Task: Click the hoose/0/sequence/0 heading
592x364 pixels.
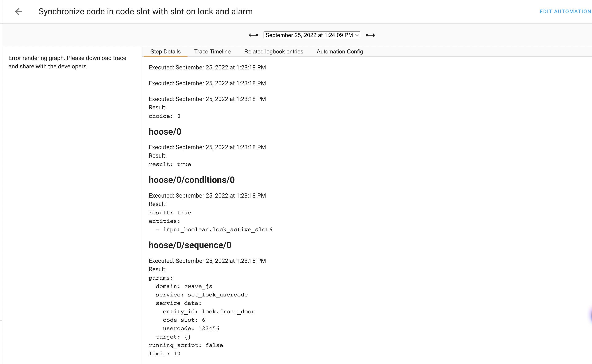Action: click(x=190, y=245)
